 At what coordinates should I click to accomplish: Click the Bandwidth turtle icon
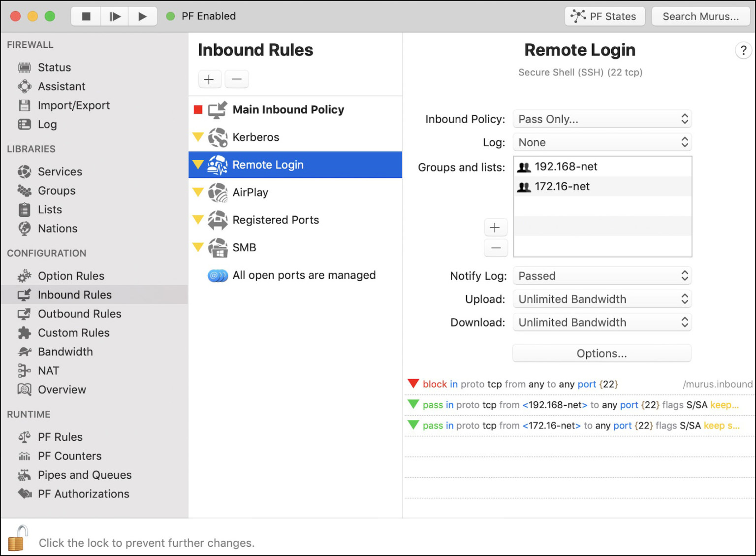pos(24,352)
